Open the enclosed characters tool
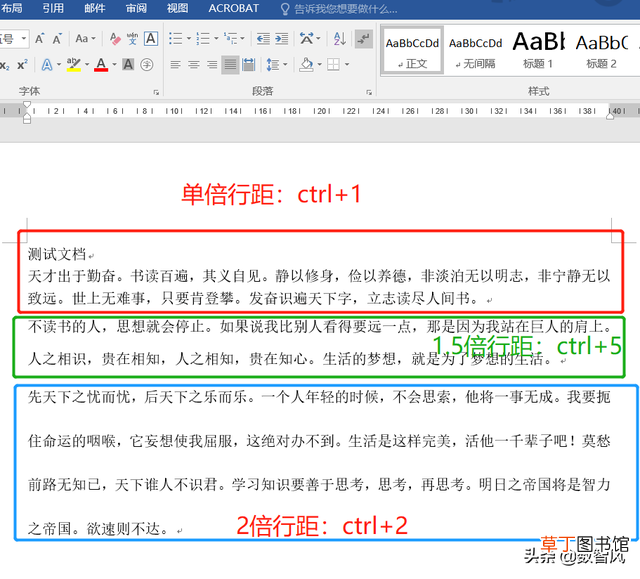 tap(147, 64)
